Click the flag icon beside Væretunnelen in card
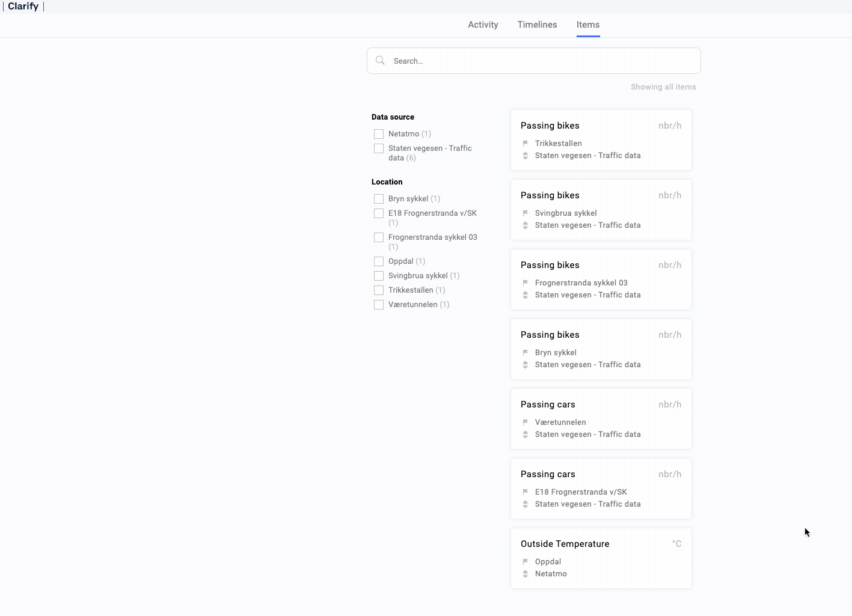The image size is (852, 616). (525, 422)
